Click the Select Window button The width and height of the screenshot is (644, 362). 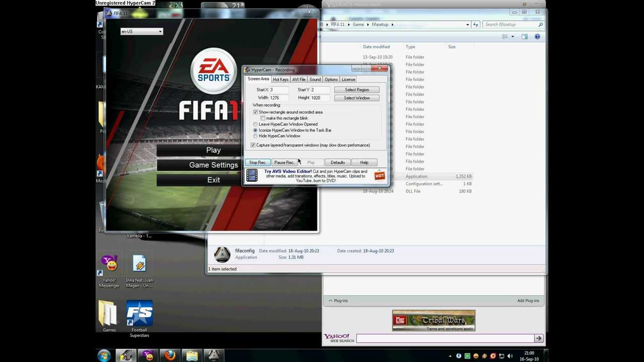pyautogui.click(x=357, y=98)
